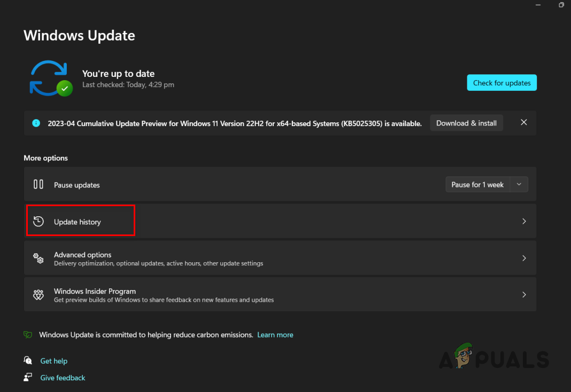Open Pause for 1 week button
Screen dimensions: 571x392
click(x=477, y=185)
